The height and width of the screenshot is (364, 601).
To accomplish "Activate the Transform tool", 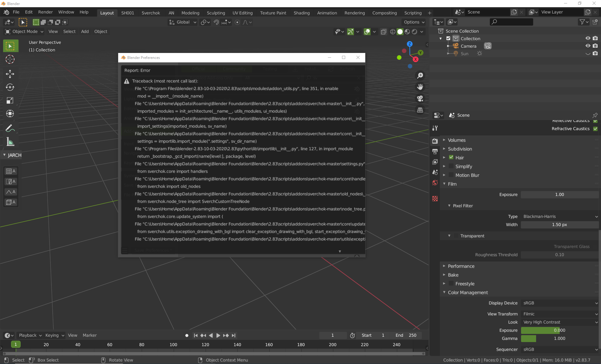I will point(10,113).
